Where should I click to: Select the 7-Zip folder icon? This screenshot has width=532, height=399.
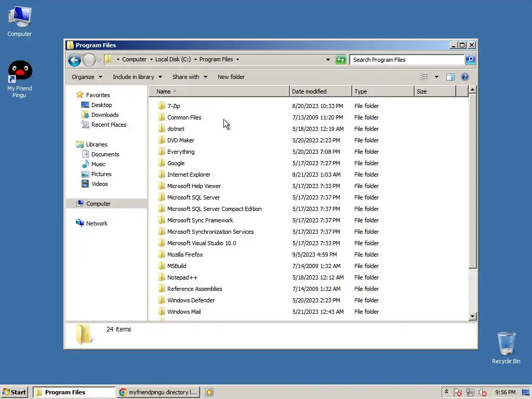(162, 105)
